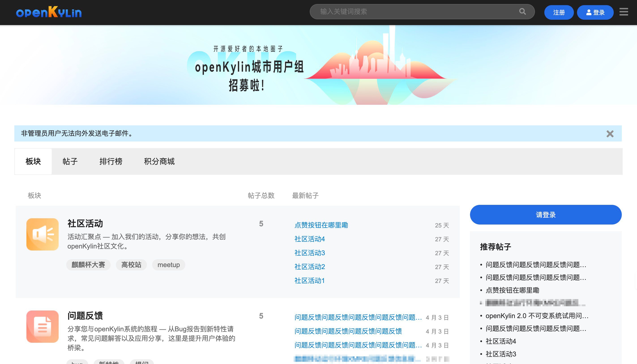Click the 注册 button
This screenshot has height=364, width=637.
[559, 12]
